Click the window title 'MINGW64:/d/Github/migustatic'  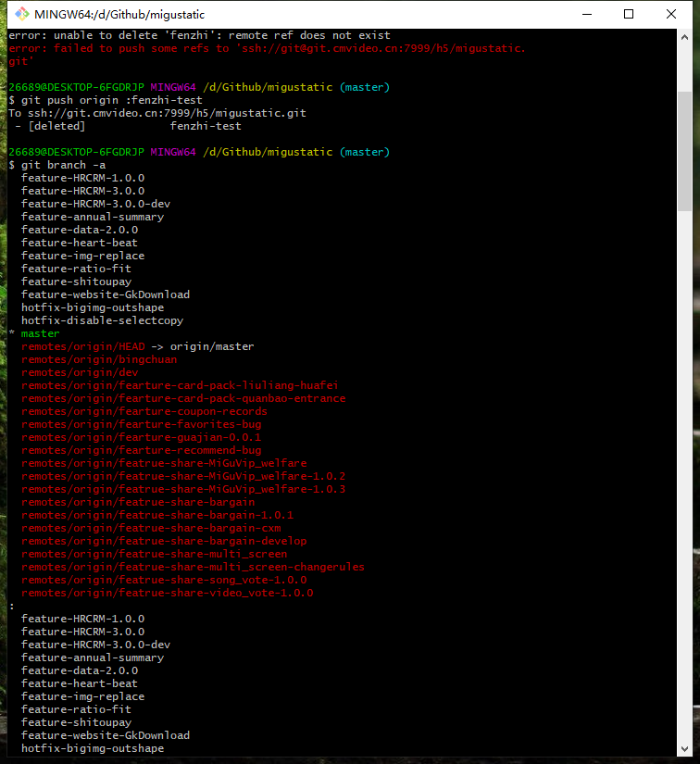click(119, 15)
